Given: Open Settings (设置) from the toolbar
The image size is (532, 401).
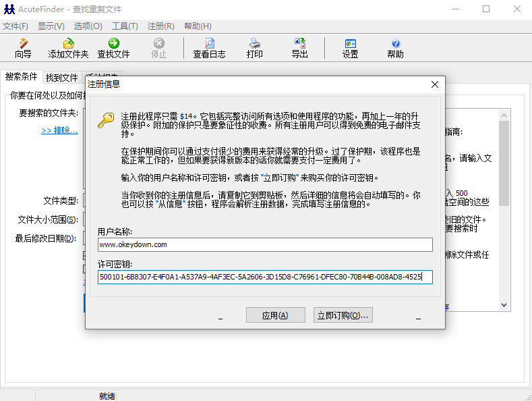Looking at the screenshot, I should click(350, 47).
